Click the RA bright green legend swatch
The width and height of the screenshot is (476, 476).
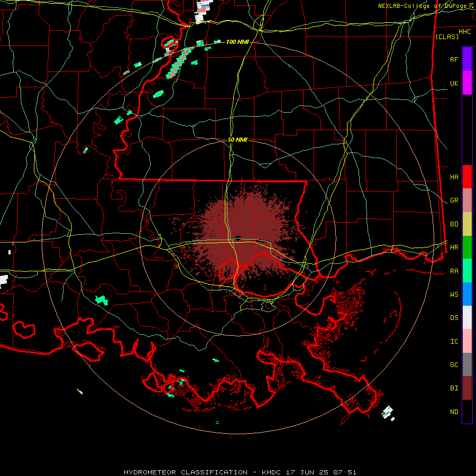pyautogui.click(x=467, y=271)
